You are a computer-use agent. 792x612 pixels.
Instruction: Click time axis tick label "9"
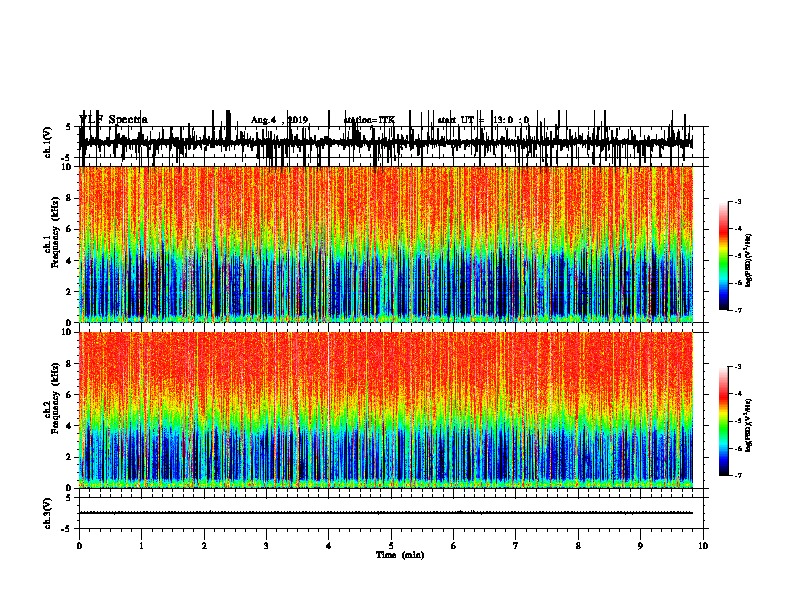pyautogui.click(x=640, y=546)
